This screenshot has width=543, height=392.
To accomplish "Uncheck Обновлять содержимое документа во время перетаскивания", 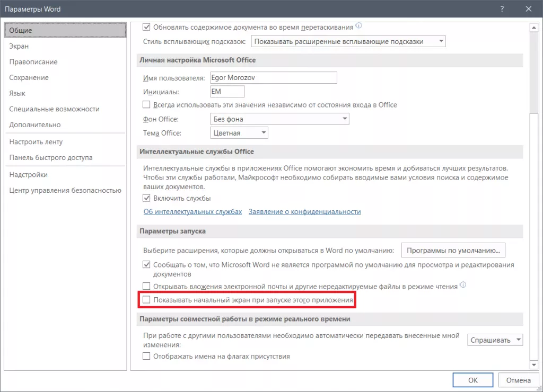I will pyautogui.click(x=146, y=27).
